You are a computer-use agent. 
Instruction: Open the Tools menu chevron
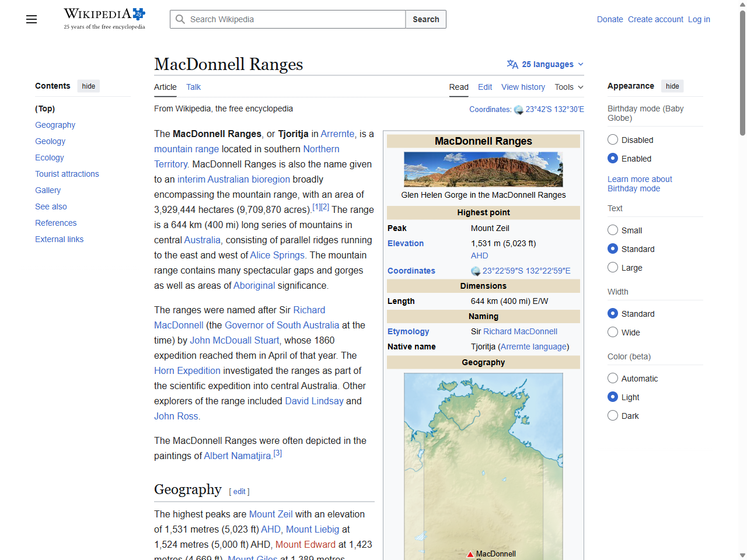(582, 87)
